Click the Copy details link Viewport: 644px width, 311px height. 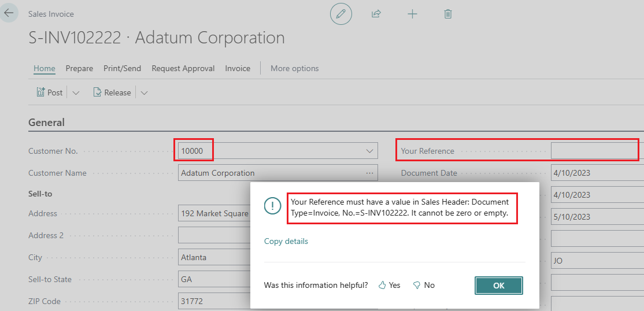point(286,241)
